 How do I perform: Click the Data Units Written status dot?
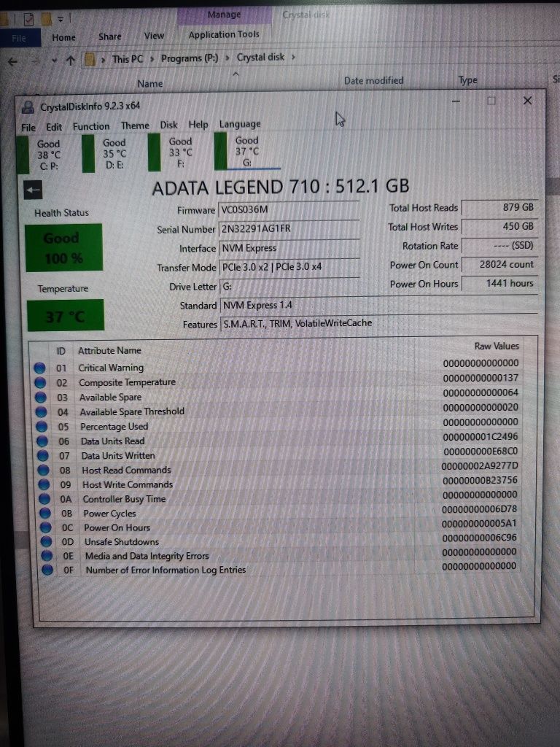pos(43,456)
